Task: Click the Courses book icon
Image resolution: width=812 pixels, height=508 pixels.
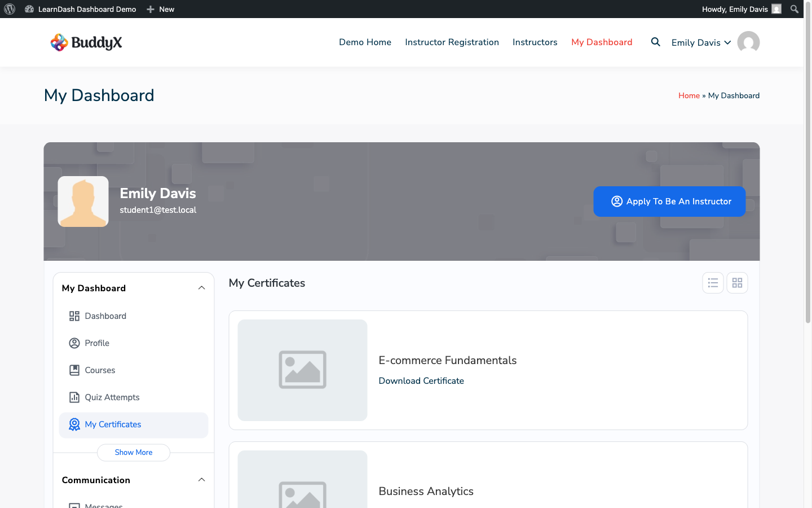Action: (x=74, y=370)
